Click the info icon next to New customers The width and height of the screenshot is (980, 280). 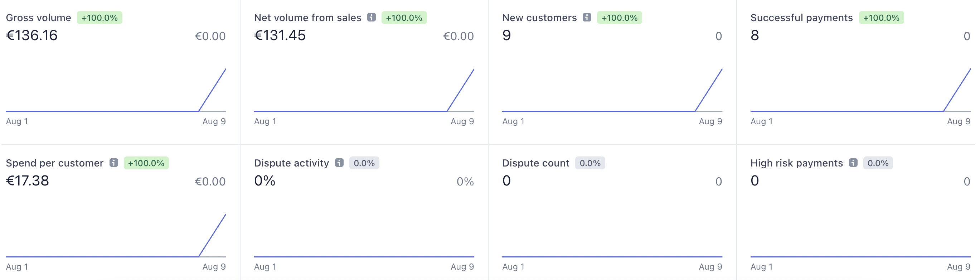[587, 18]
